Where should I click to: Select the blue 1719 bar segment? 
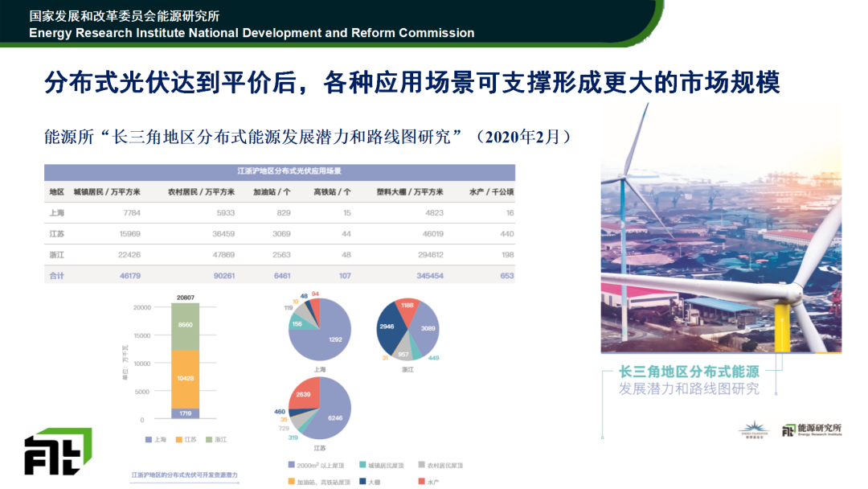pos(186,413)
